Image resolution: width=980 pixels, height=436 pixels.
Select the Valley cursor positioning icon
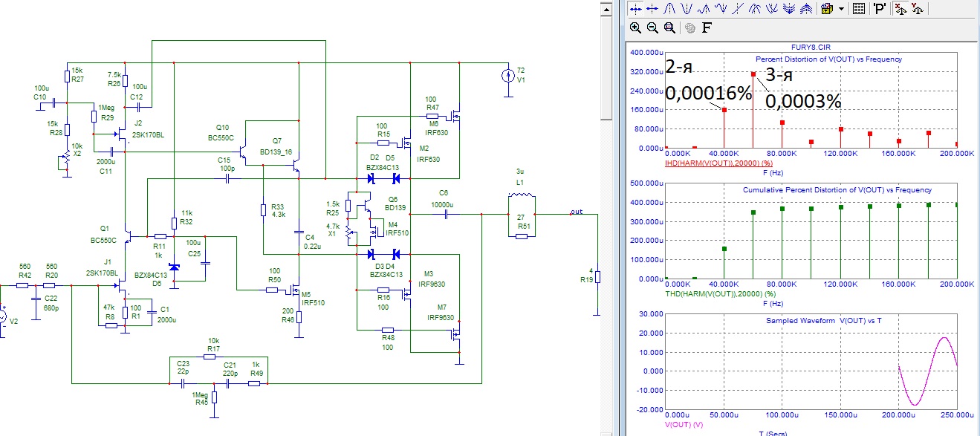pyautogui.click(x=685, y=9)
